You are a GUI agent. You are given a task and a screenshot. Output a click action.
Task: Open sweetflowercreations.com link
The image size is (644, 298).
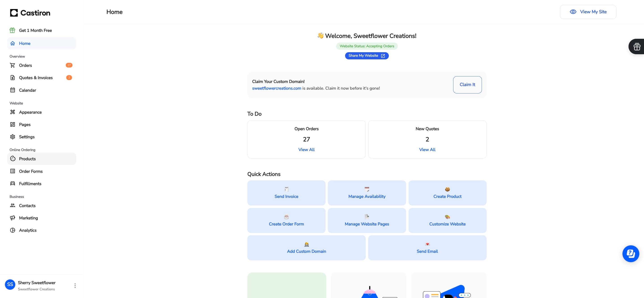276,88
